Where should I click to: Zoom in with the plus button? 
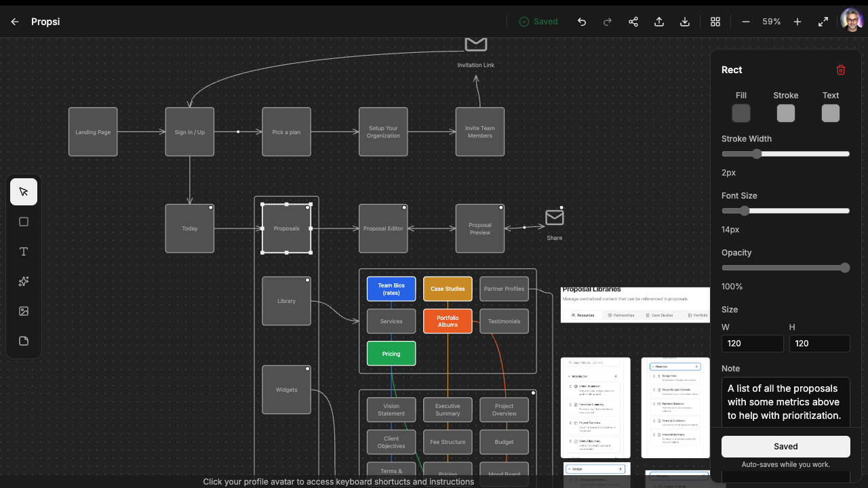tap(797, 22)
